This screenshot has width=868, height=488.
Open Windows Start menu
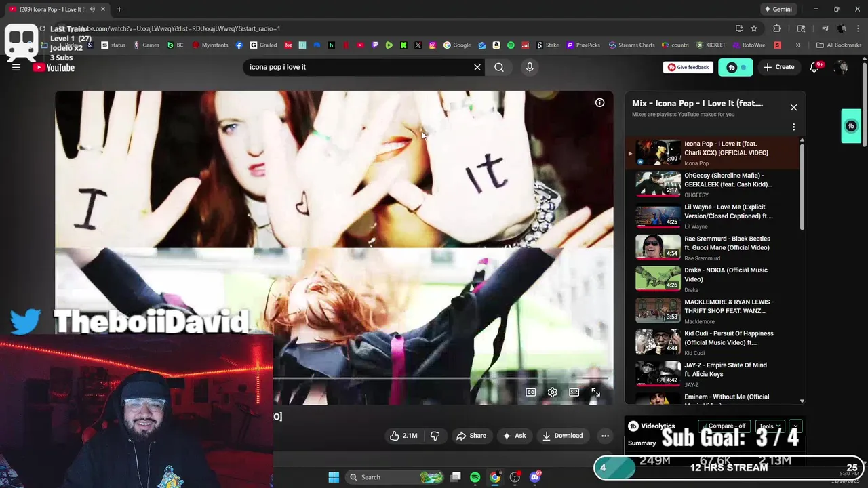click(x=334, y=477)
